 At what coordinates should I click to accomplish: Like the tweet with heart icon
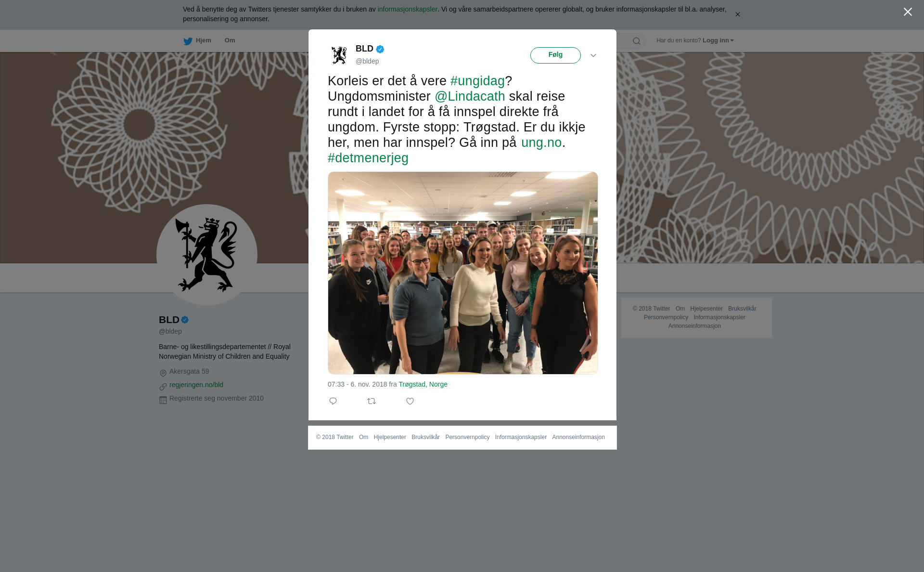410,401
